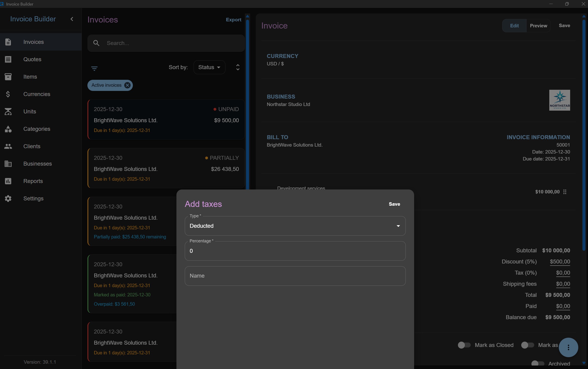This screenshot has width=588, height=369.
Task: Click Save in the Invoice header
Action: point(564,26)
